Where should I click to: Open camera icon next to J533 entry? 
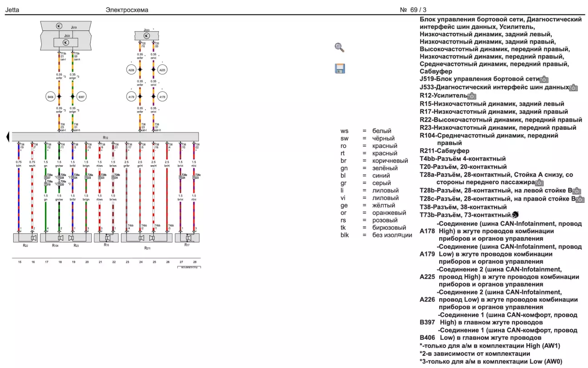573,88
